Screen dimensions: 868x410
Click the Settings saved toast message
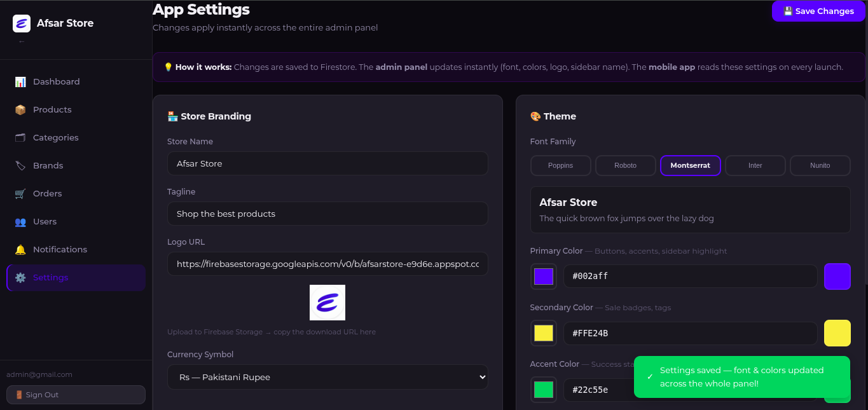(x=742, y=377)
